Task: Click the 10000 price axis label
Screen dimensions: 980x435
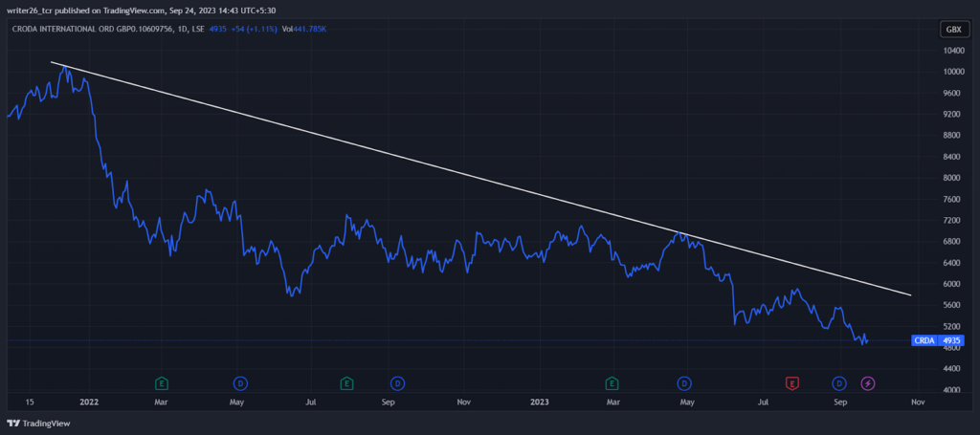Action: [x=952, y=71]
